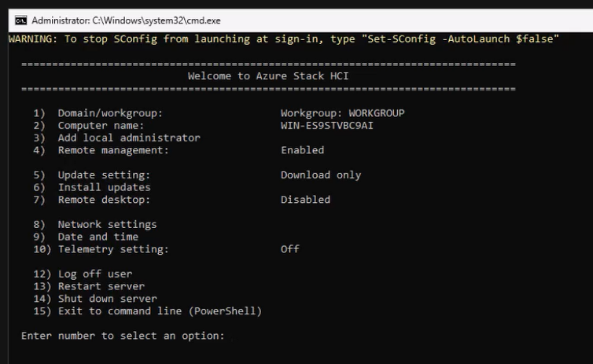The width and height of the screenshot is (593, 364).
Task: Click the 'Off' telemetry value
Action: click(x=289, y=249)
